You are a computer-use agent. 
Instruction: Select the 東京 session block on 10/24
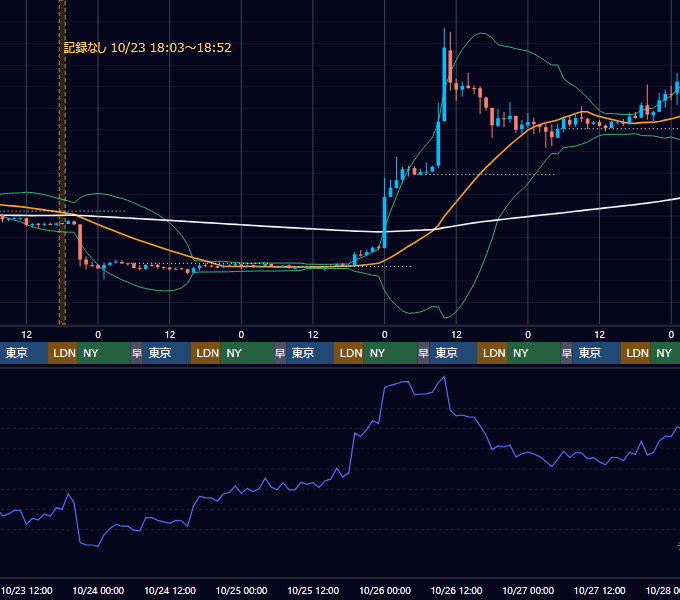(x=167, y=353)
